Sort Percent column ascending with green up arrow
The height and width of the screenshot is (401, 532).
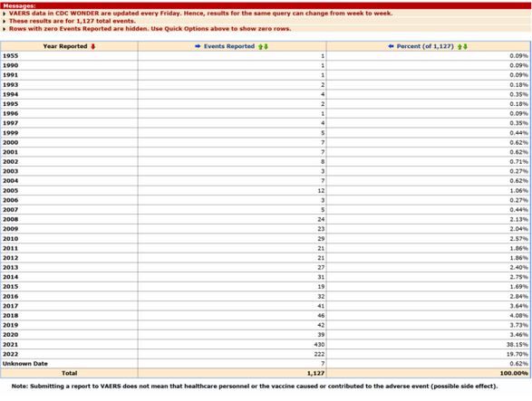tap(459, 47)
